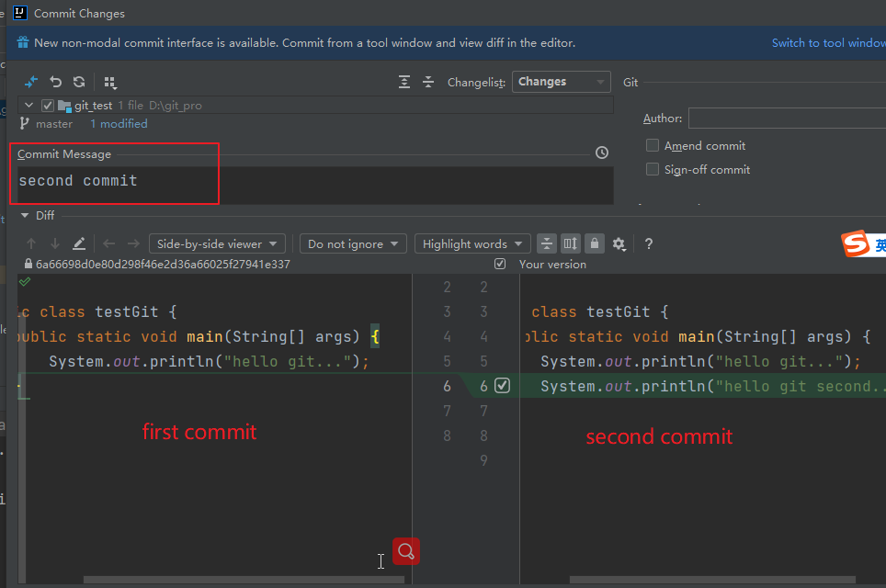Image resolution: width=886 pixels, height=588 pixels.
Task: Toggle the editor lock icon
Action: click(x=595, y=243)
